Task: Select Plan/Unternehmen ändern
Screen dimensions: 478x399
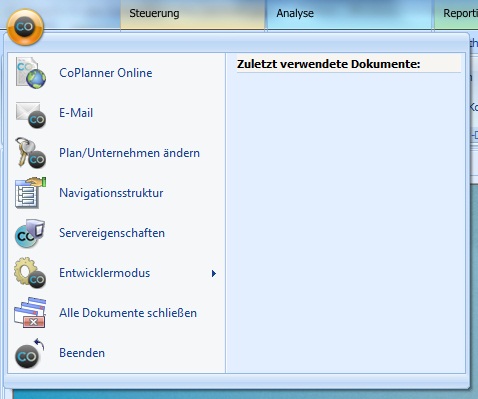Action: coord(116,153)
